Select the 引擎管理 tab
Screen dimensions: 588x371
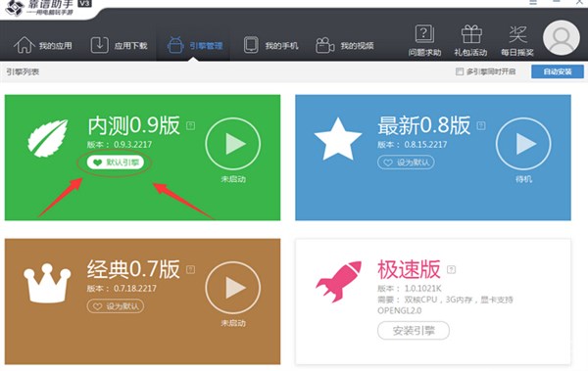coord(195,45)
